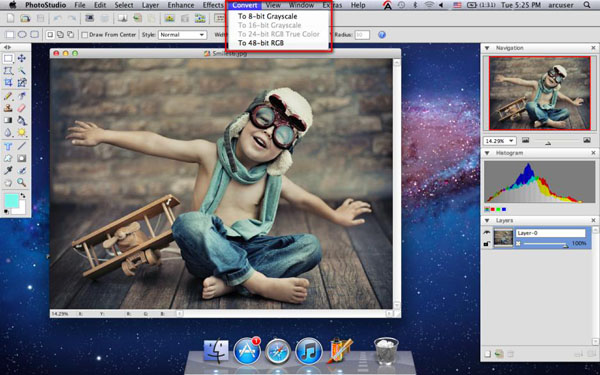Screen dimensions: 600x375
Task: Choose To 48-bit RGB
Action: tap(261, 43)
